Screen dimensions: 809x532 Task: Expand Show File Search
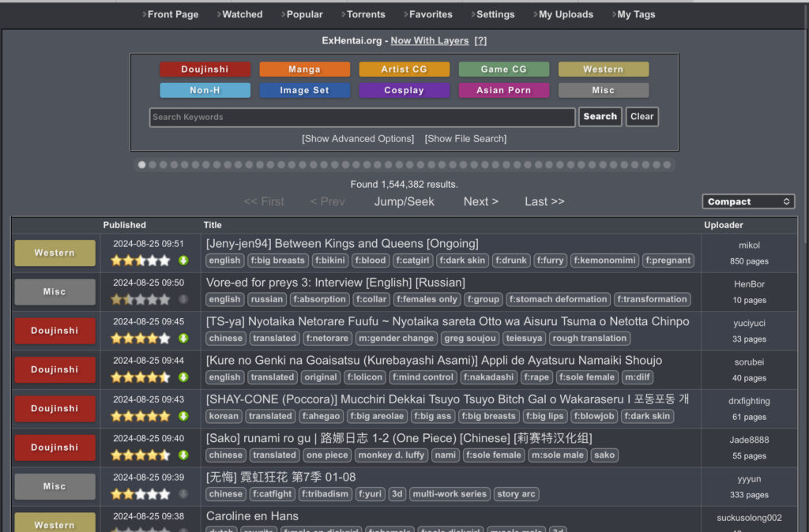[465, 139]
